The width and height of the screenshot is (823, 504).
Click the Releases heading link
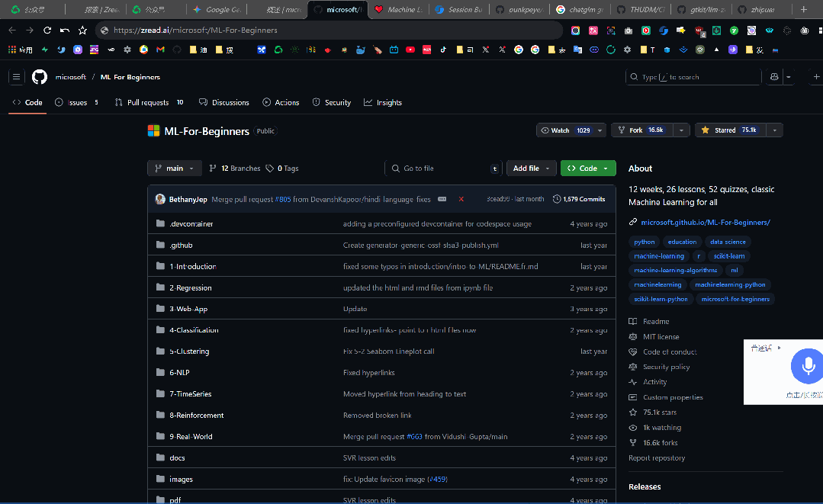coord(645,486)
